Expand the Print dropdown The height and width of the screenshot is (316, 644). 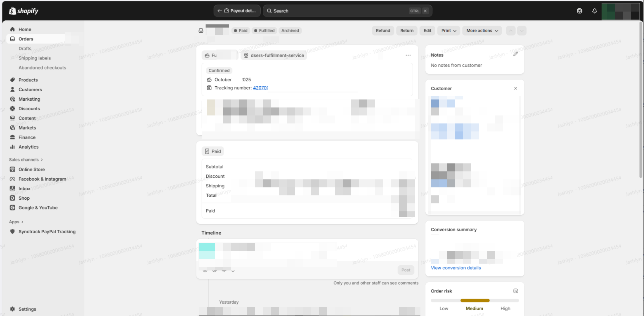pos(449,30)
